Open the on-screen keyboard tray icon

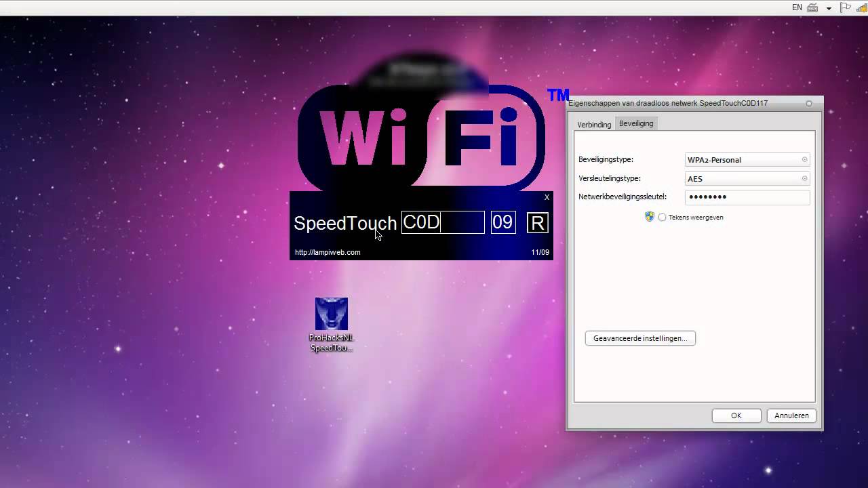point(812,7)
